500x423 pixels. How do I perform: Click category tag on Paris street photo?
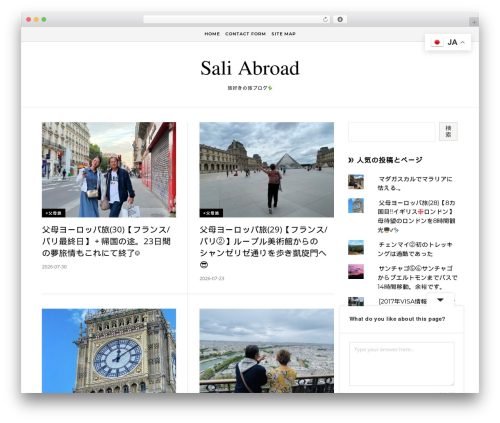54,213
